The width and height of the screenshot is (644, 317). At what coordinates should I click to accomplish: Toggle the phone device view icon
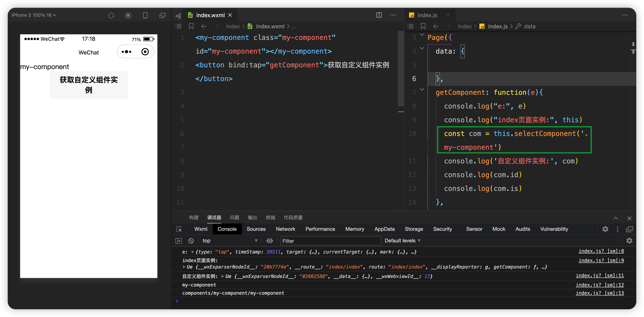pyautogui.click(x=145, y=15)
